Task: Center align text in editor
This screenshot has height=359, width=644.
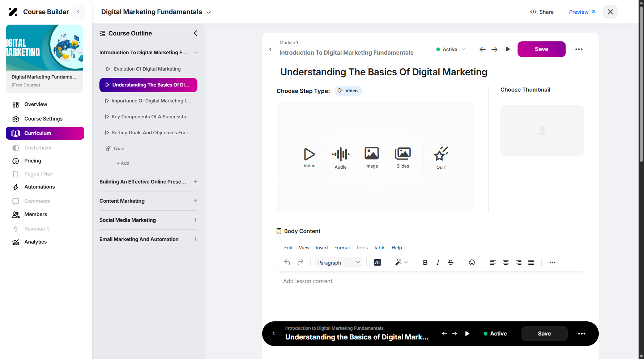Action: pos(506,262)
